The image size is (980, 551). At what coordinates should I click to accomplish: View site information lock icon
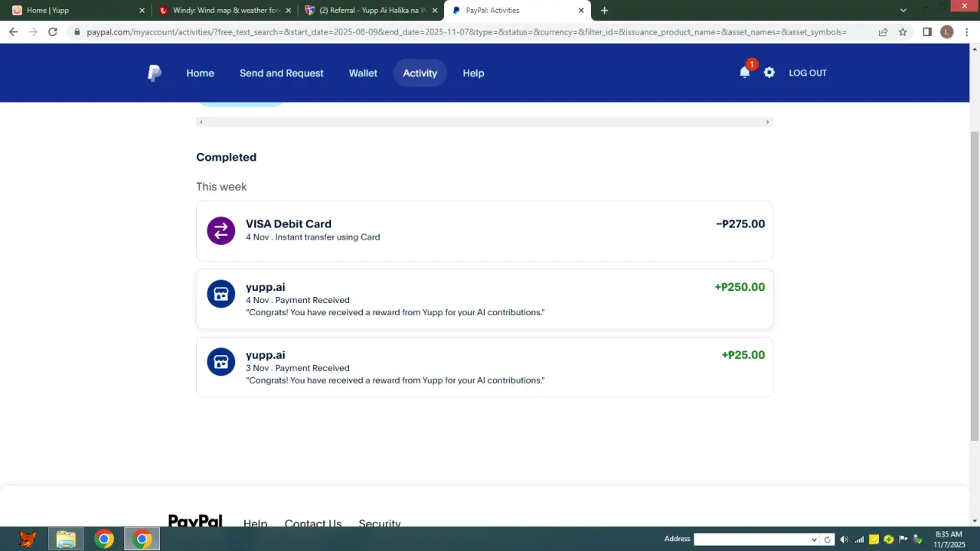[x=77, y=32]
